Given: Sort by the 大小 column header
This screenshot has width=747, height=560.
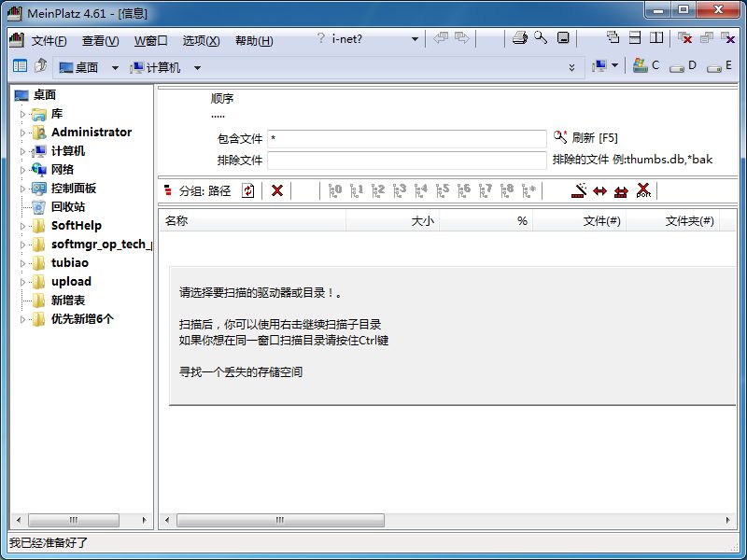Looking at the screenshot, I should tap(392, 221).
